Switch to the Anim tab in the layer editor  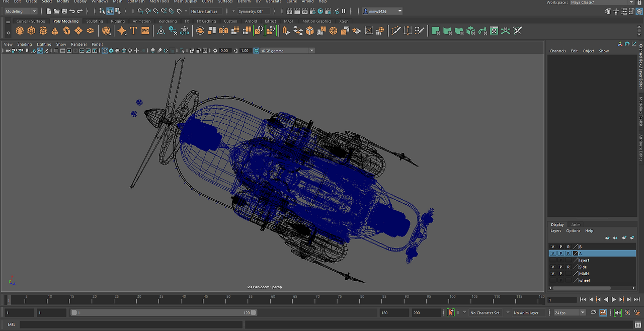[576, 224]
